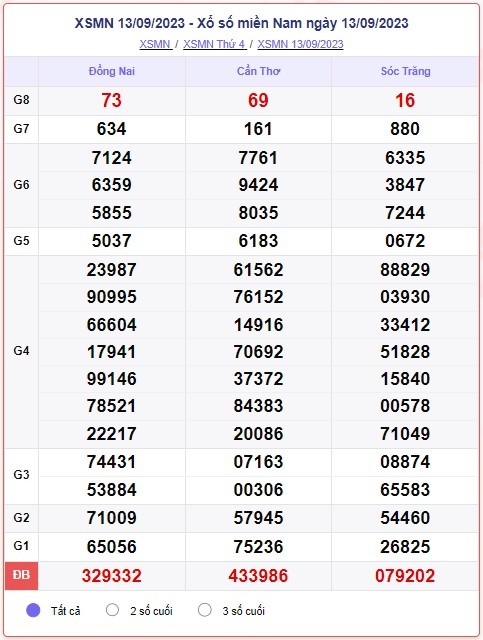Click the Đồng Nai column header
This screenshot has width=483, height=640.
111,71
